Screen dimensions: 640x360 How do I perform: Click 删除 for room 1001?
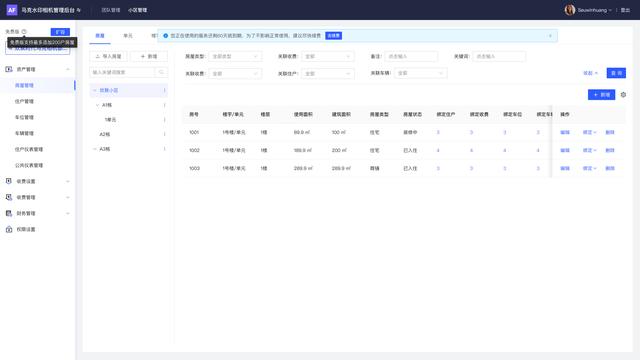pos(610,133)
